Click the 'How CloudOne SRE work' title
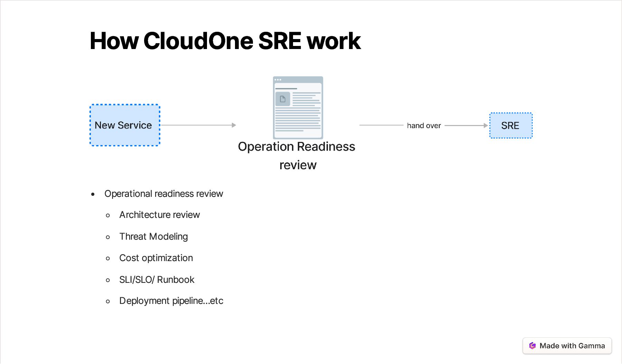Viewport: 622px width, 364px height. coord(225,41)
